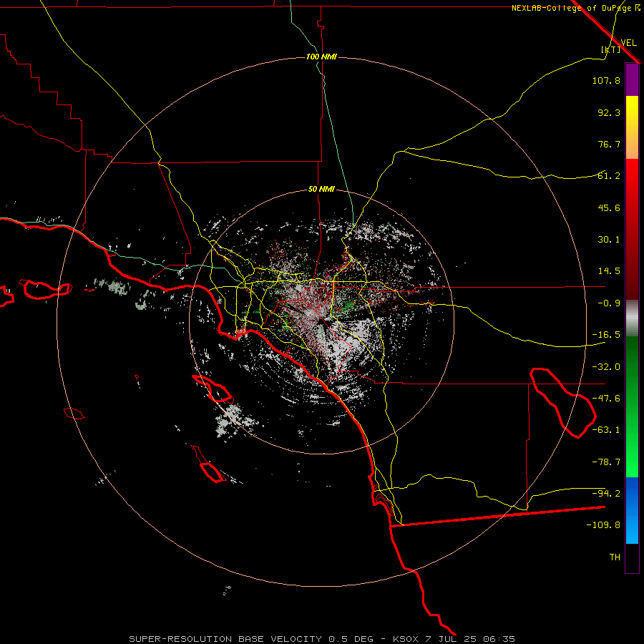Screen dimensions: 644x644
Task: Click the 100 NMI range ring label
Action: pyautogui.click(x=321, y=57)
